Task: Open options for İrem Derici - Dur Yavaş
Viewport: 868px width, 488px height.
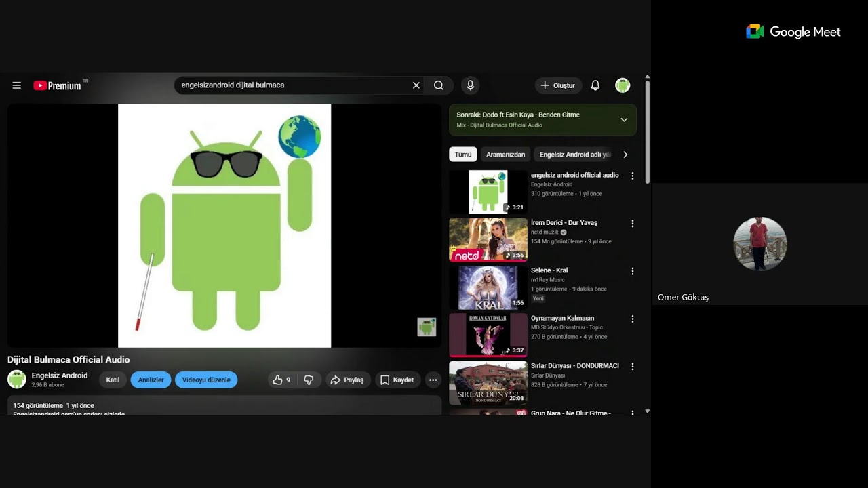Action: [633, 224]
